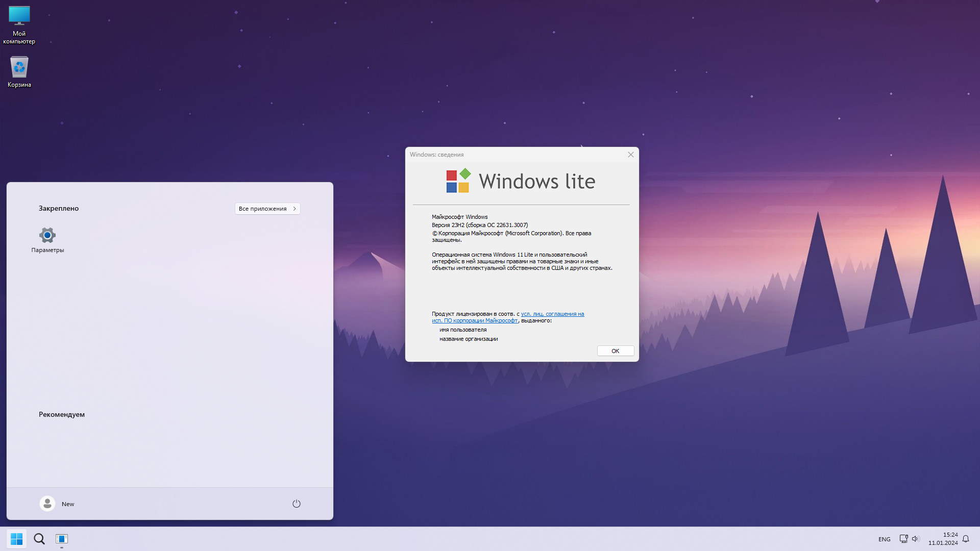Click the winver app icon on taskbar
980x551 pixels.
61,539
